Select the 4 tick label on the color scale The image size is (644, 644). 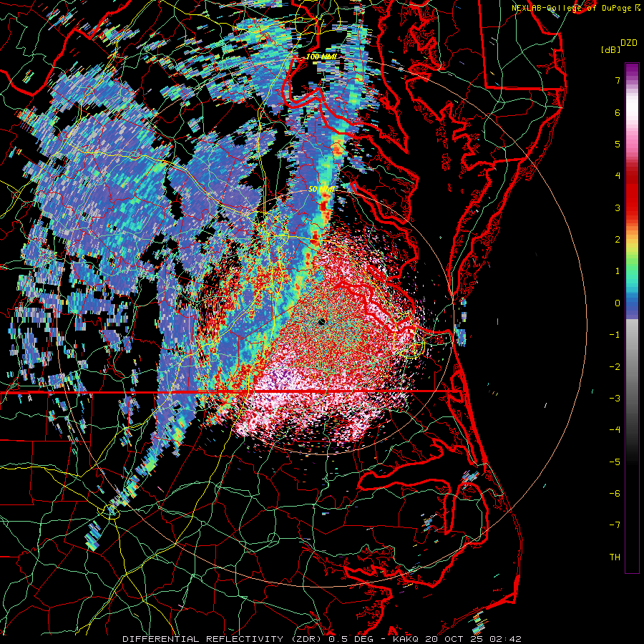click(618, 176)
